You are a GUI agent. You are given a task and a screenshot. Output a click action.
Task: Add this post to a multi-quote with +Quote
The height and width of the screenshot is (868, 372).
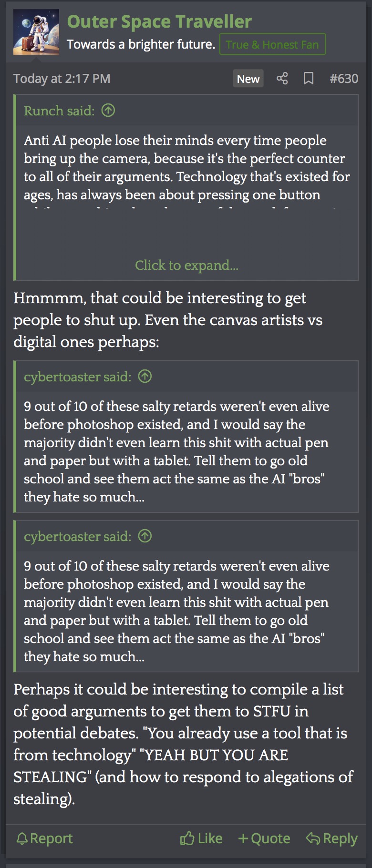coord(264,838)
